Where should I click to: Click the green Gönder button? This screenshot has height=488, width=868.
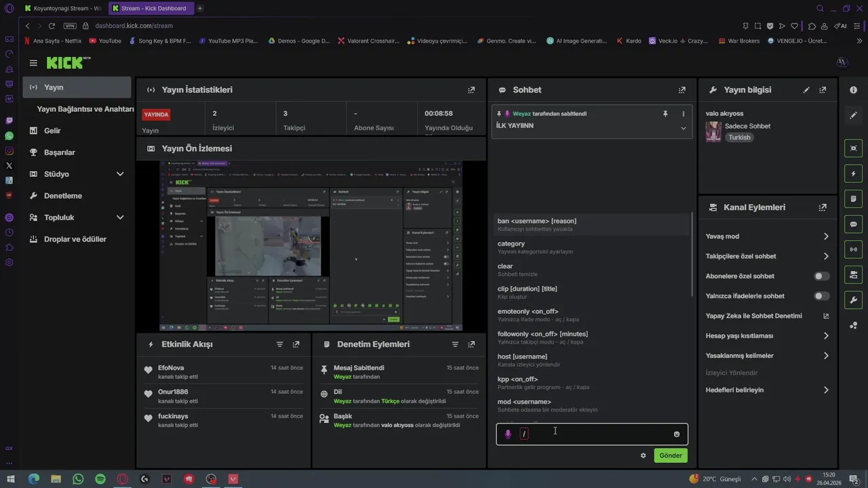tap(671, 455)
